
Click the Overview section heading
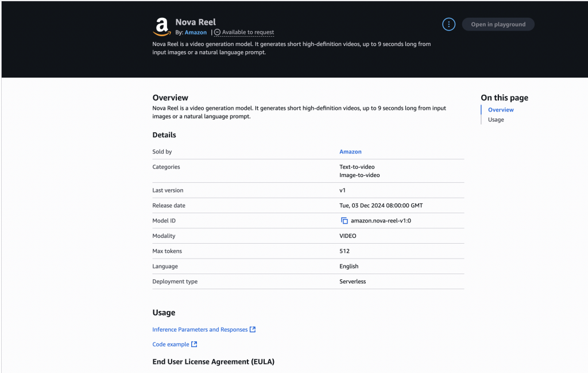coord(170,98)
